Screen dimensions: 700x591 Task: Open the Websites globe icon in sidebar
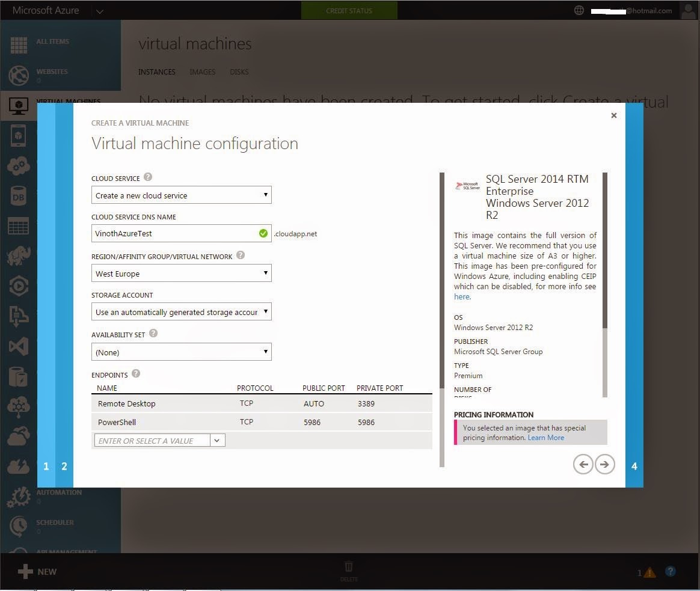coord(19,75)
